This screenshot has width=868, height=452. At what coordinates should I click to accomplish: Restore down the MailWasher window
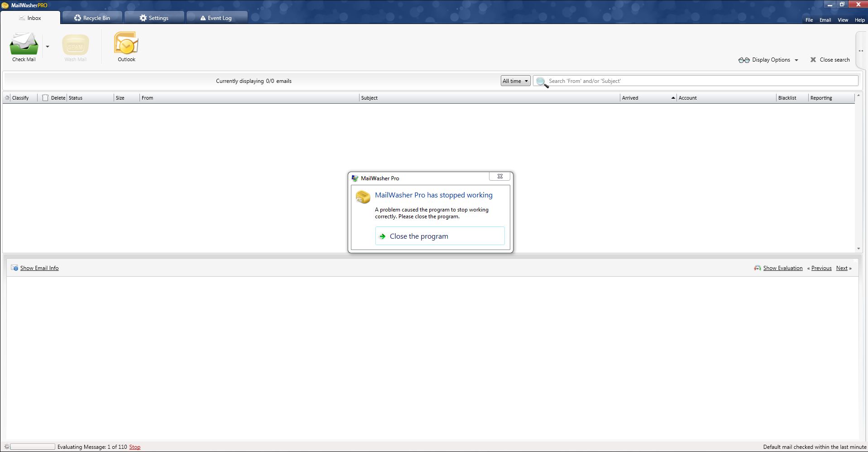point(842,5)
